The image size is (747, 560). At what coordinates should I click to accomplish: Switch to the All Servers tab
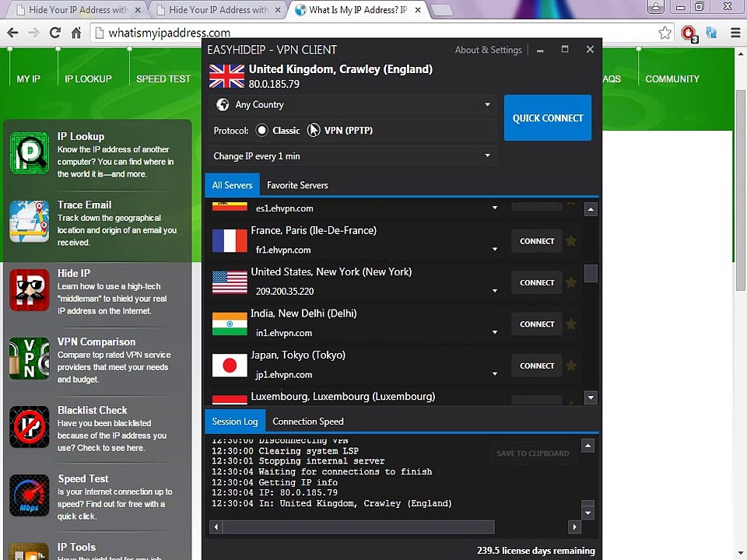(232, 185)
